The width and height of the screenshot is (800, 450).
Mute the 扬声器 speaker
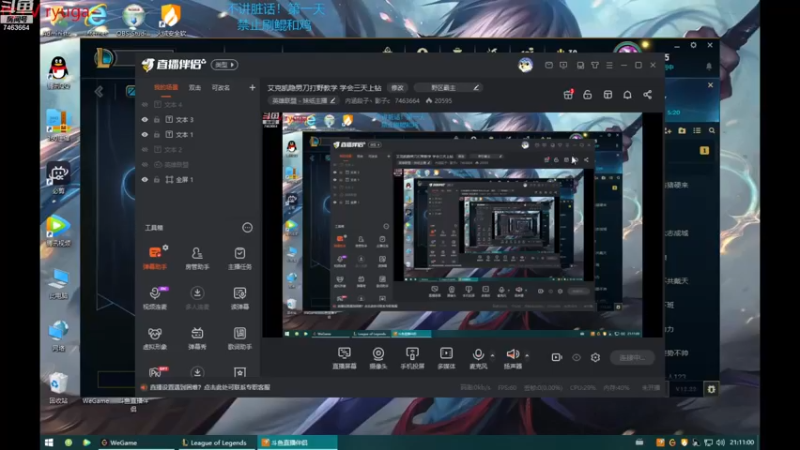click(513, 358)
